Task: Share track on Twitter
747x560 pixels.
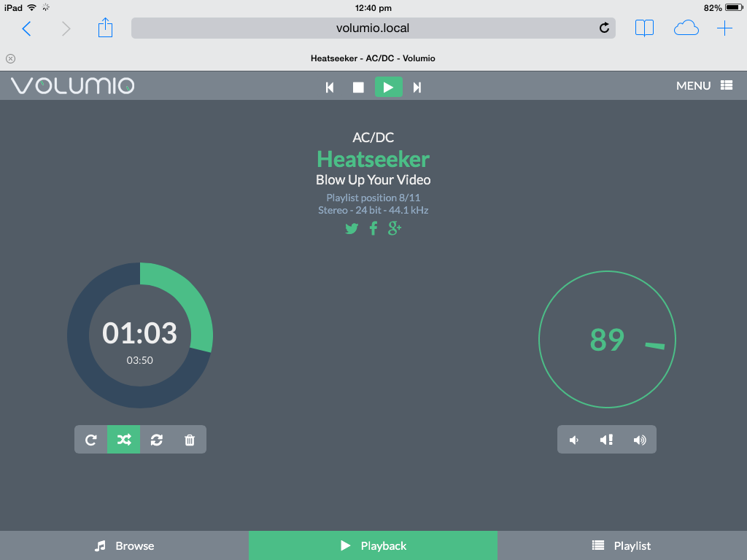Action: 352,229
